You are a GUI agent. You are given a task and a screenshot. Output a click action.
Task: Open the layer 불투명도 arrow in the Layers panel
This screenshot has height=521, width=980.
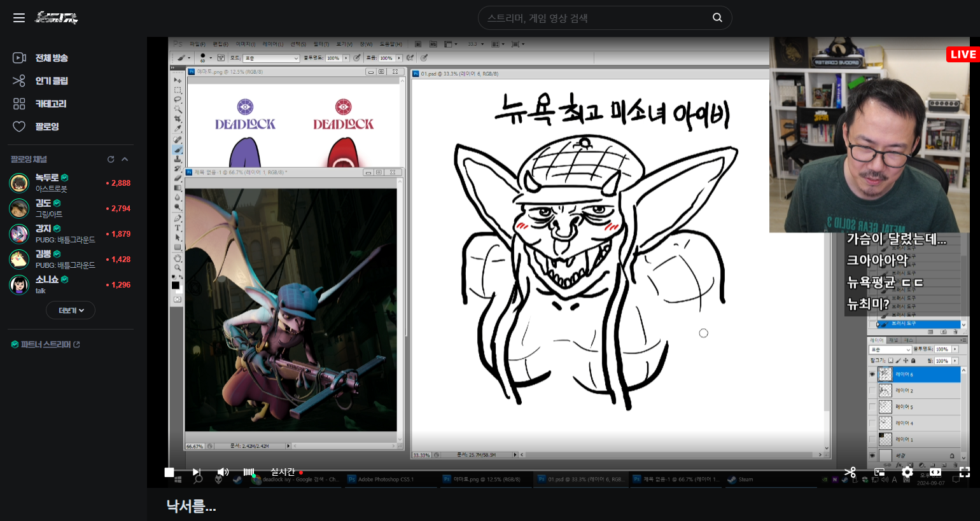coord(955,349)
